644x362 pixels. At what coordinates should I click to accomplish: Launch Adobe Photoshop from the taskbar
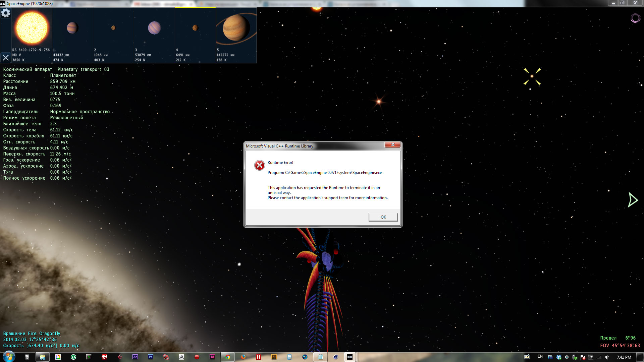tap(151, 357)
